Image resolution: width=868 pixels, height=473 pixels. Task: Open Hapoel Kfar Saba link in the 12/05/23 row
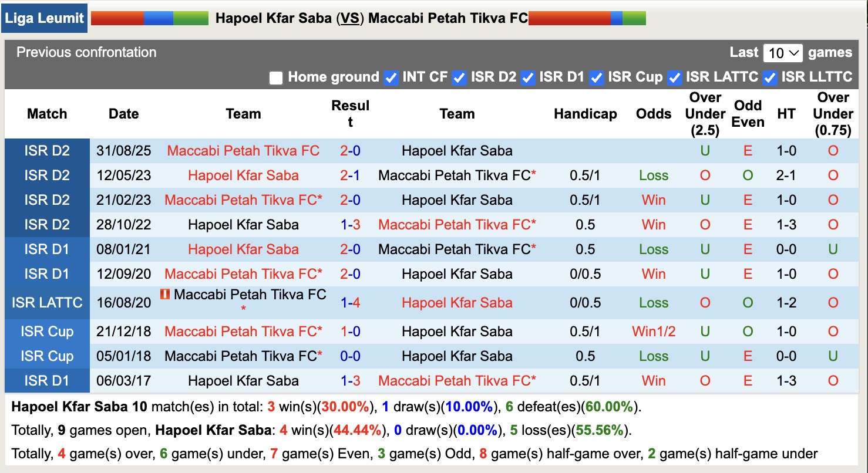243,175
